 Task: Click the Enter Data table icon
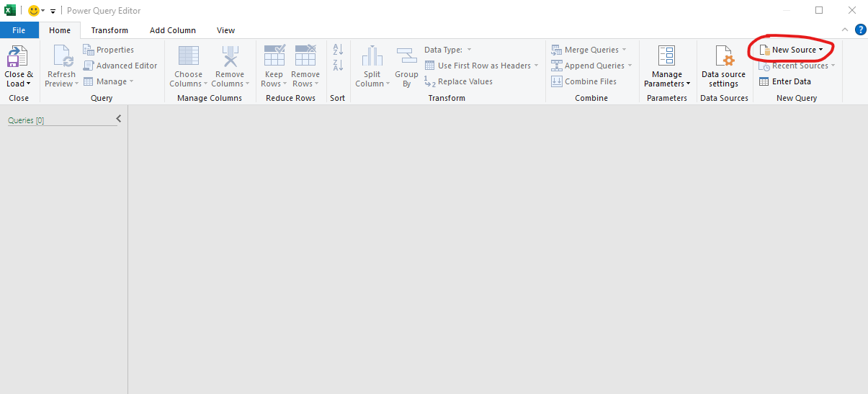pos(765,81)
